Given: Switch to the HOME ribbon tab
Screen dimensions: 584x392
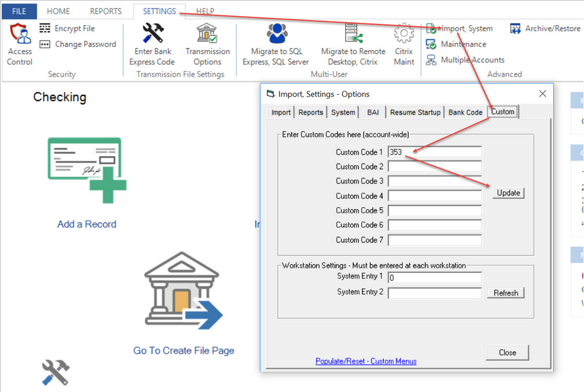Looking at the screenshot, I should pyautogui.click(x=58, y=11).
